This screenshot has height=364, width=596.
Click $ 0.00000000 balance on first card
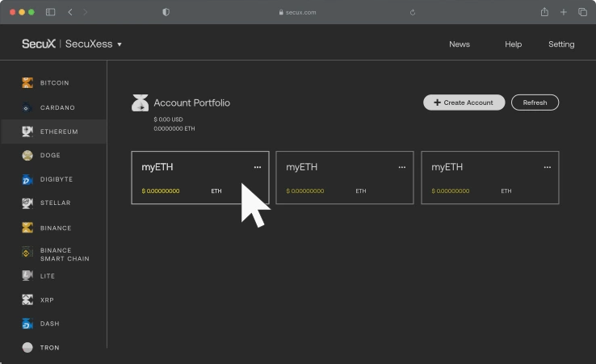(161, 190)
